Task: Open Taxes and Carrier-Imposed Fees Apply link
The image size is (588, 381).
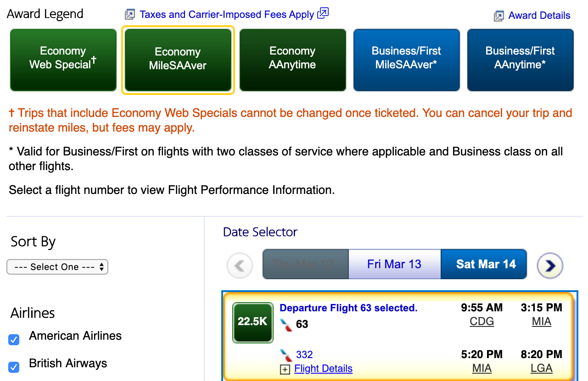Action: coord(227,14)
